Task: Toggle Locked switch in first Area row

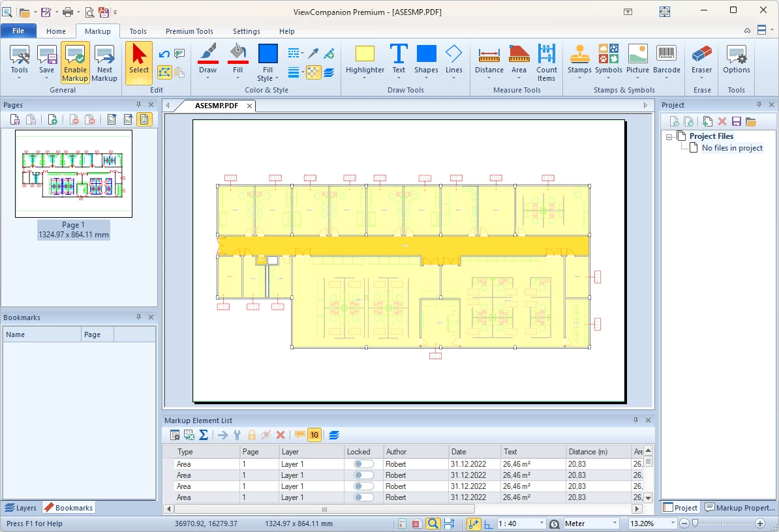Action: tap(363, 464)
